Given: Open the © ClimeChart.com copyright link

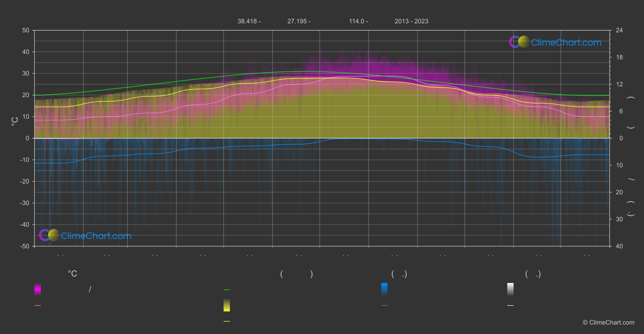Looking at the screenshot, I should pyautogui.click(x=608, y=323).
